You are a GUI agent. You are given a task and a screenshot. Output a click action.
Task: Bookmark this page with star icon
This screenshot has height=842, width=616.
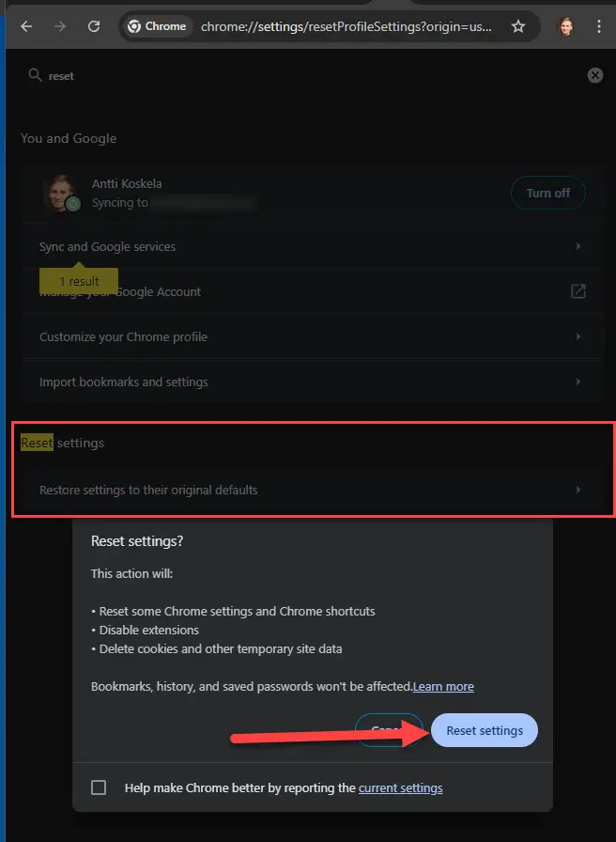(x=517, y=26)
